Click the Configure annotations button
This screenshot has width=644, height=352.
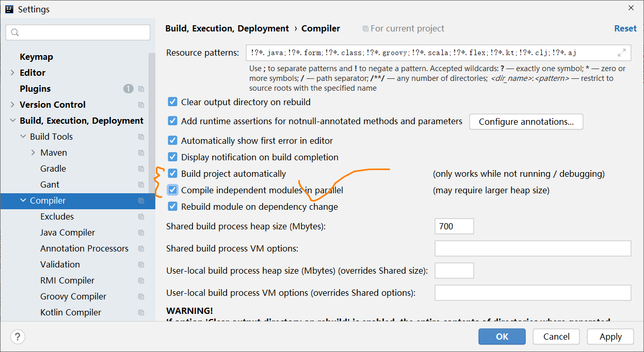click(x=526, y=122)
